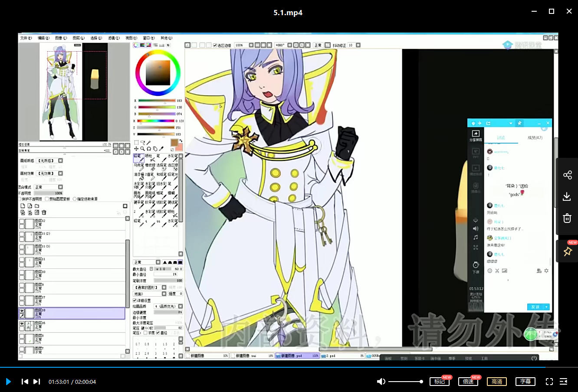Click the share icon on the right sidebar
The width and height of the screenshot is (578, 392).
click(567, 175)
